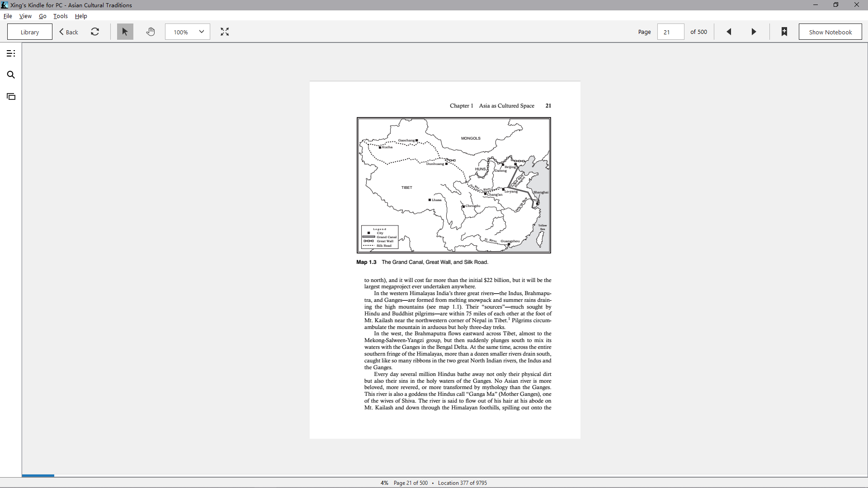The image size is (868, 488).
Task: Click the Kindle app icon in title bar
Action: click(x=5, y=5)
